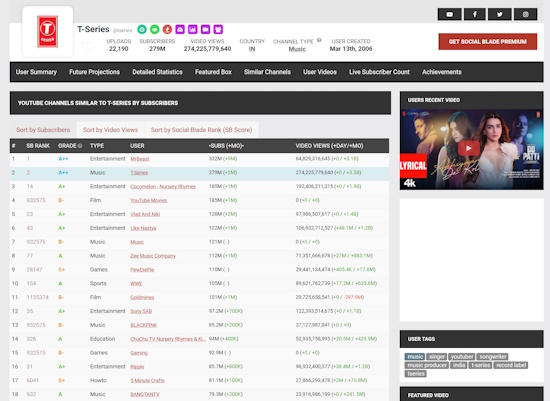Open the Facebook social icon button
The height and width of the screenshot is (401, 550).
tap(475, 14)
